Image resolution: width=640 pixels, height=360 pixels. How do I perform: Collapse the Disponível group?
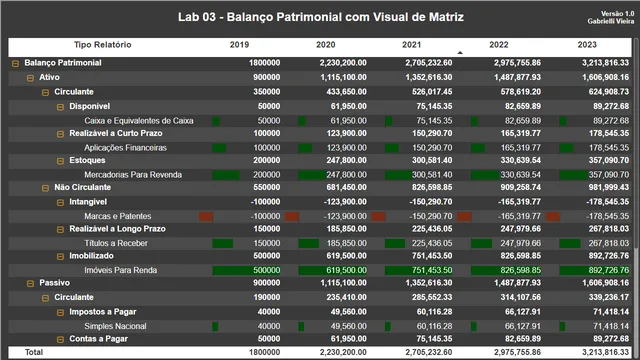pos(60,107)
